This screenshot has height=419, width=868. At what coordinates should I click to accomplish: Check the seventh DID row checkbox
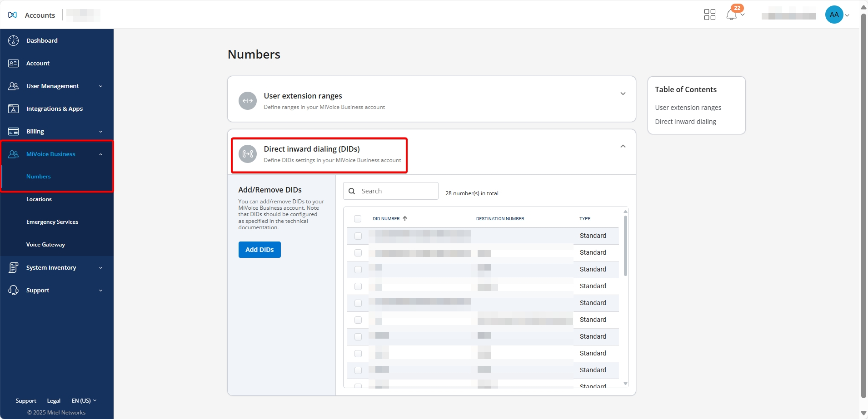(x=358, y=337)
